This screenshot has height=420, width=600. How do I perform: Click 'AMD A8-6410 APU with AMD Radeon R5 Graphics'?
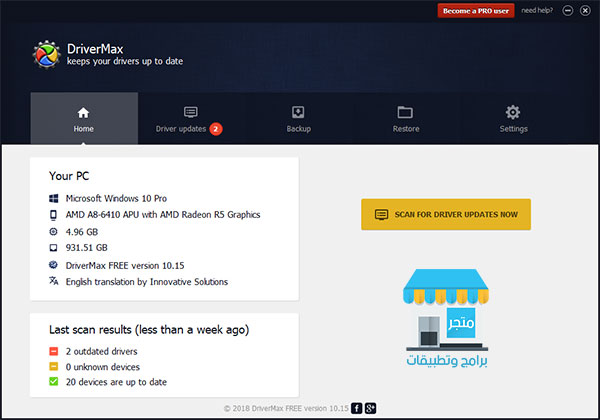163,215
